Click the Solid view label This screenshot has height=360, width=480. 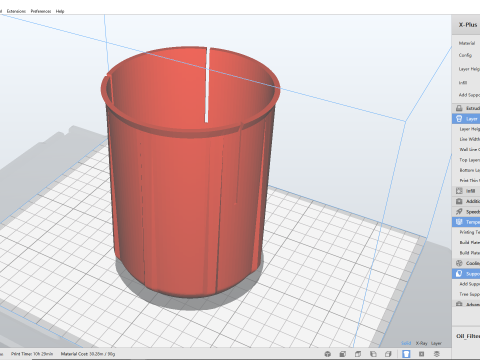click(x=406, y=343)
